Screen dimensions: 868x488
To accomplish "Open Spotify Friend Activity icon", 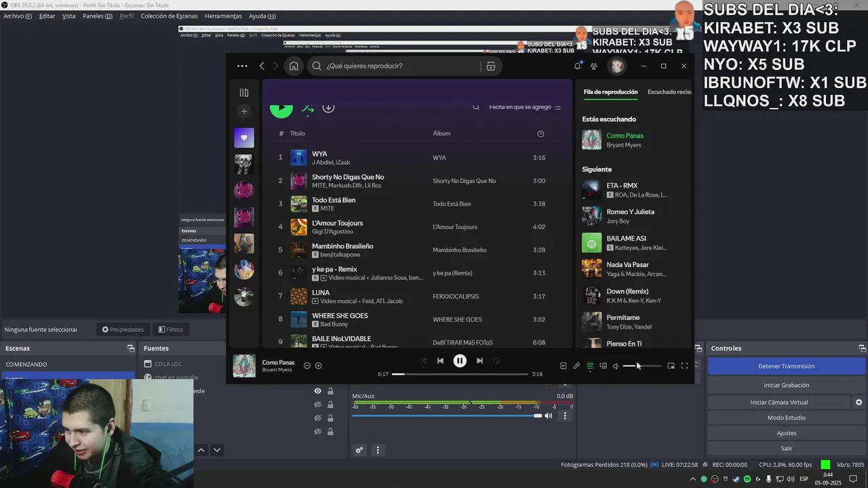I will (x=594, y=66).
